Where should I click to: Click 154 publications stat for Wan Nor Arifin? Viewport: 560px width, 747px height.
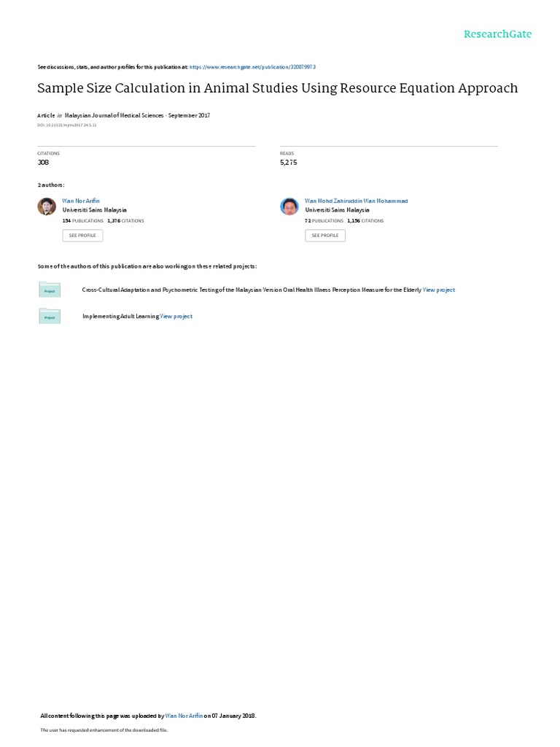83,221
